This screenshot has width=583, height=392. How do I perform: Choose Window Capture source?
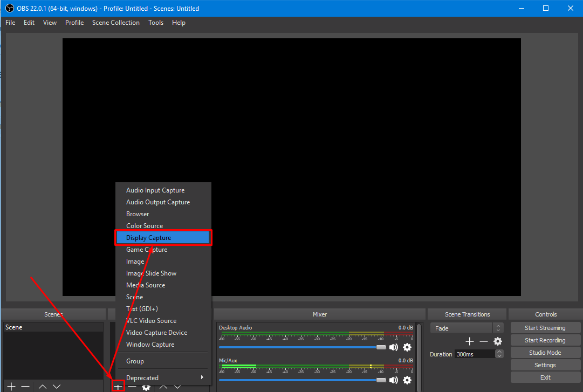[163, 345]
